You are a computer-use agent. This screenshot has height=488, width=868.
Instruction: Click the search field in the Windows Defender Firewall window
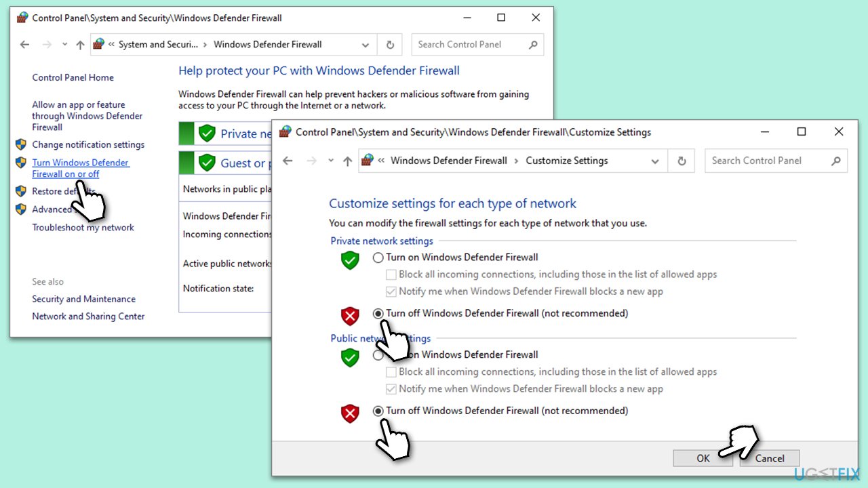[477, 45]
